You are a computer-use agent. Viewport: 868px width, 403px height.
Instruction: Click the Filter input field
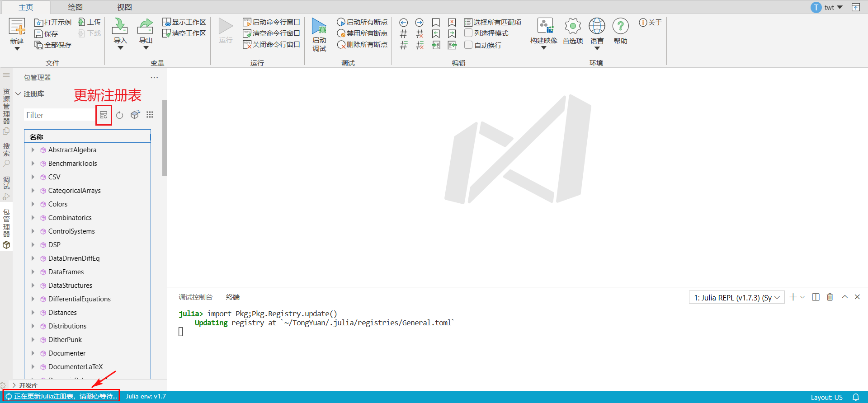click(59, 115)
